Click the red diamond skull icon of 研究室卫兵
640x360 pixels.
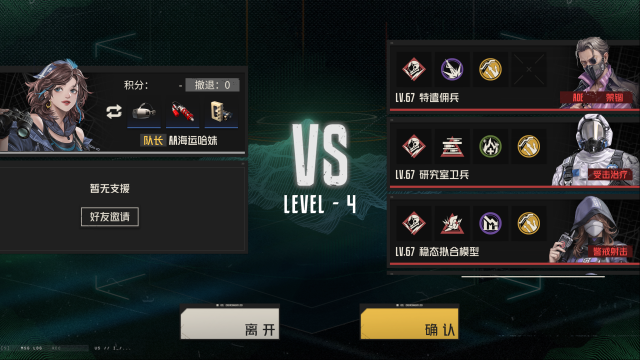pos(413,146)
